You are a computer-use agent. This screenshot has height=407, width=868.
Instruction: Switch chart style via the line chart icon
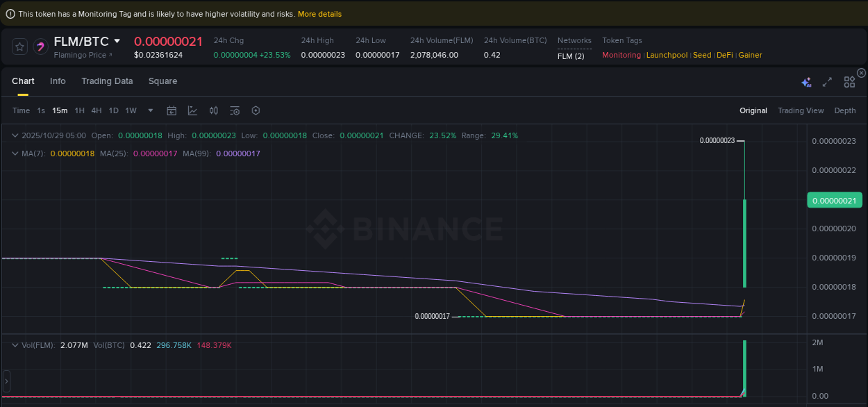pyautogui.click(x=192, y=110)
